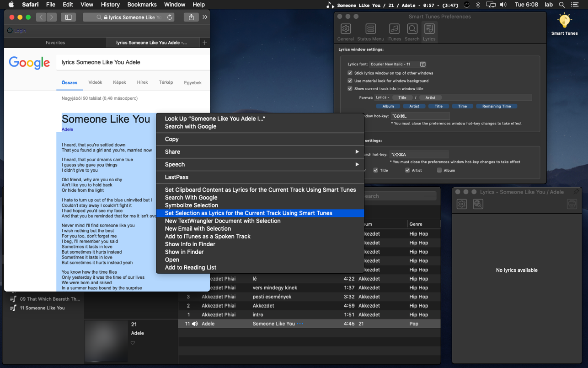Click the love heart under Adele album

pos(133,343)
